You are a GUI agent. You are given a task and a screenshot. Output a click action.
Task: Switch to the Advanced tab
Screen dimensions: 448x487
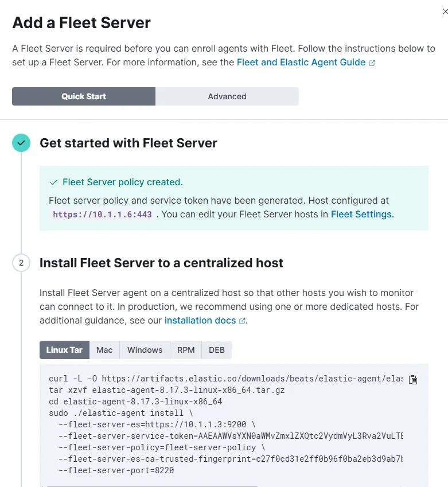(x=227, y=96)
